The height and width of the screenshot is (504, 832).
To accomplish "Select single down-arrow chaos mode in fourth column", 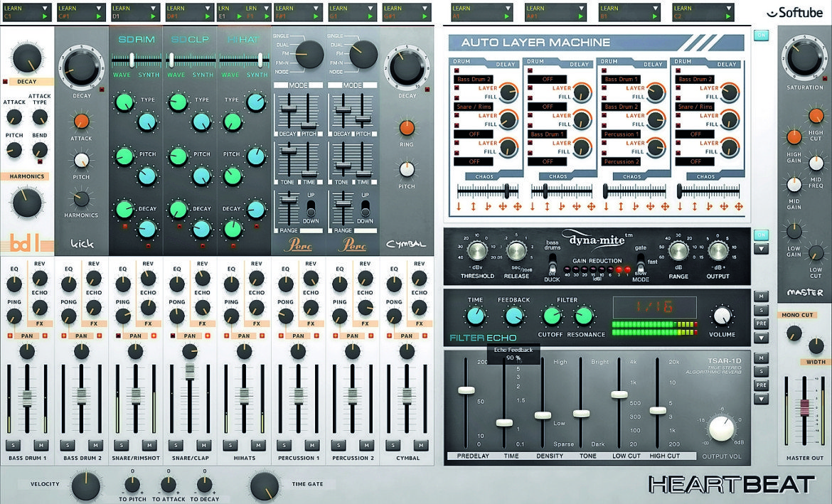I will [681, 206].
